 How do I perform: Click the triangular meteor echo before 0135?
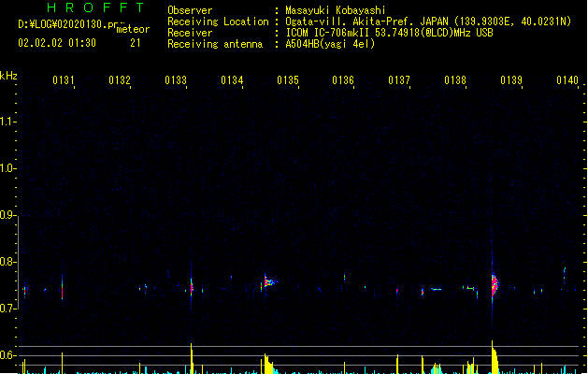[x=270, y=281]
